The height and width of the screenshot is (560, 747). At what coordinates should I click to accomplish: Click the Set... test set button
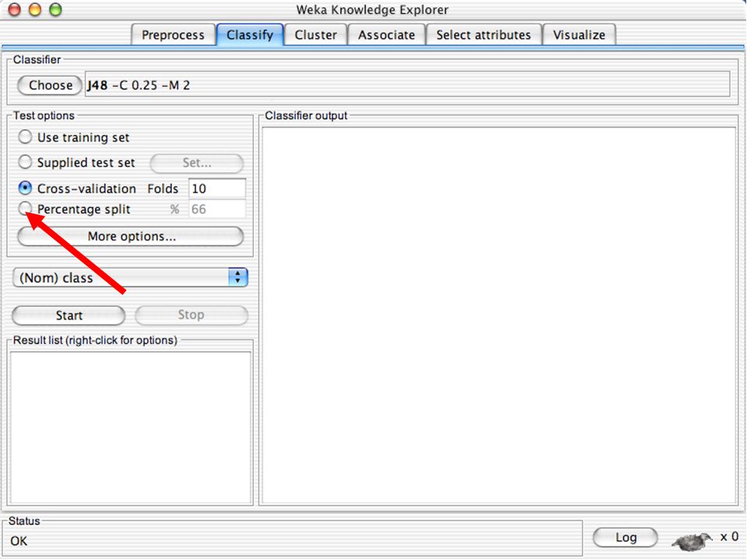tap(197, 163)
